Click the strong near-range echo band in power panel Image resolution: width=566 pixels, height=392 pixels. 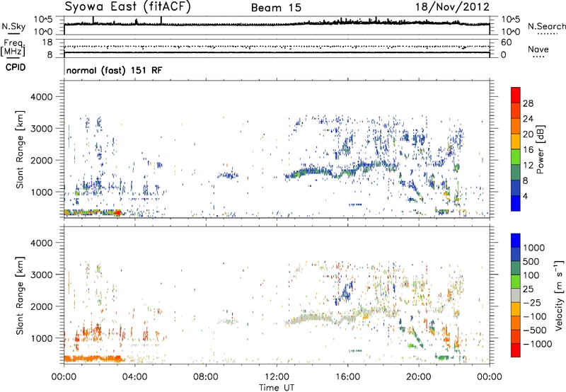click(93, 212)
